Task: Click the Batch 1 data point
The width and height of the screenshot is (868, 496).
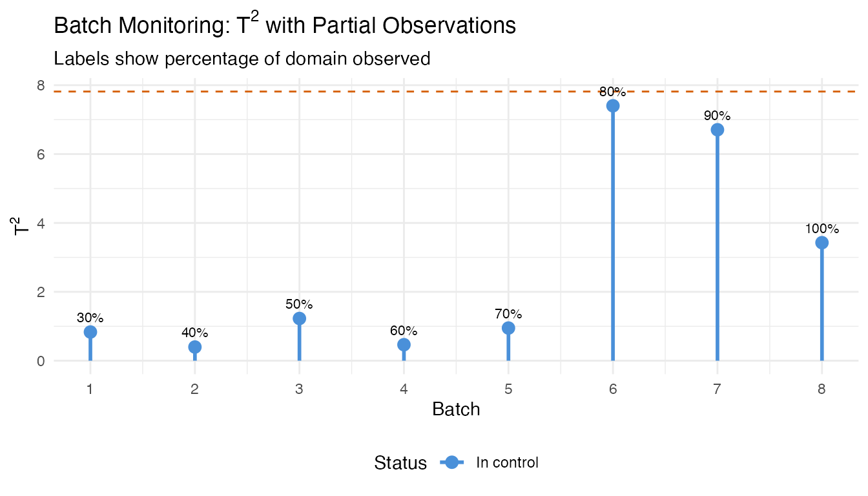Action: 90,332
